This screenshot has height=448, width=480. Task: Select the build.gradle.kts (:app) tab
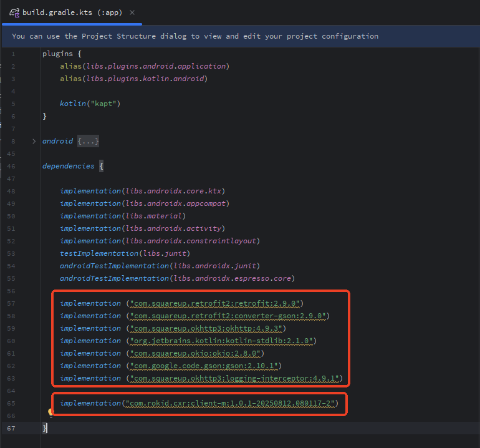tap(72, 12)
